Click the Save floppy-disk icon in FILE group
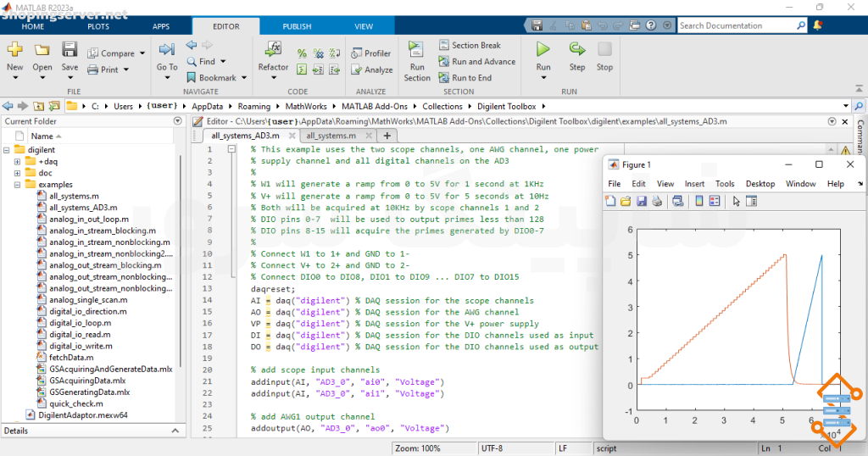 click(70, 49)
